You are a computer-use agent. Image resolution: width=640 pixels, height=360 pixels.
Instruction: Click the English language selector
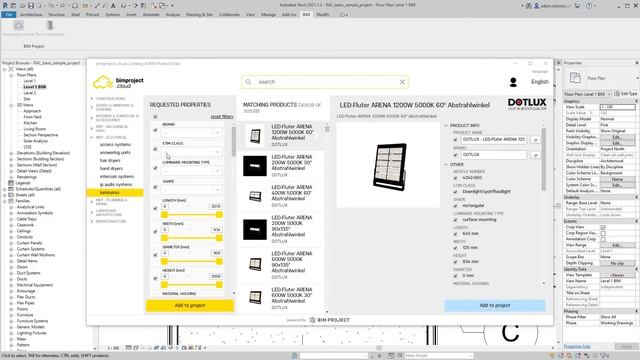tap(540, 82)
